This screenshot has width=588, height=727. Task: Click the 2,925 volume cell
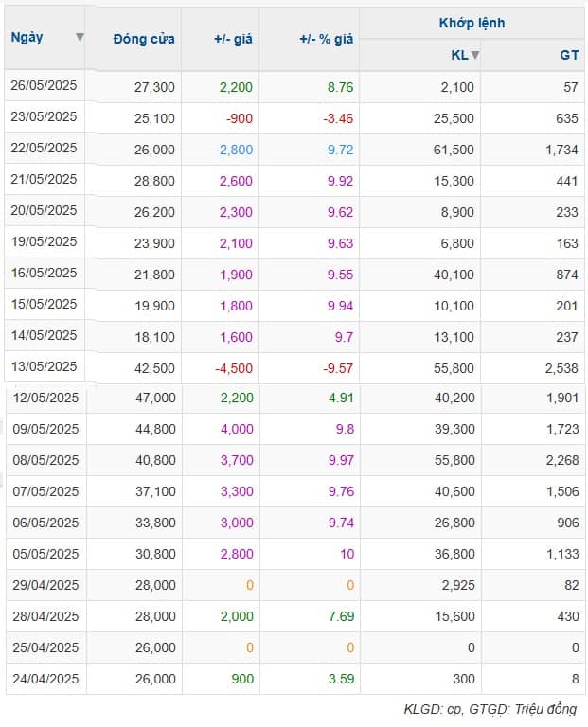click(455, 585)
